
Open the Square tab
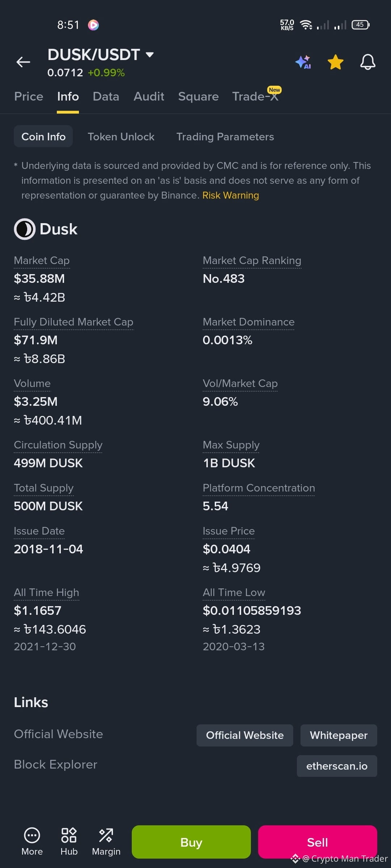pos(198,97)
